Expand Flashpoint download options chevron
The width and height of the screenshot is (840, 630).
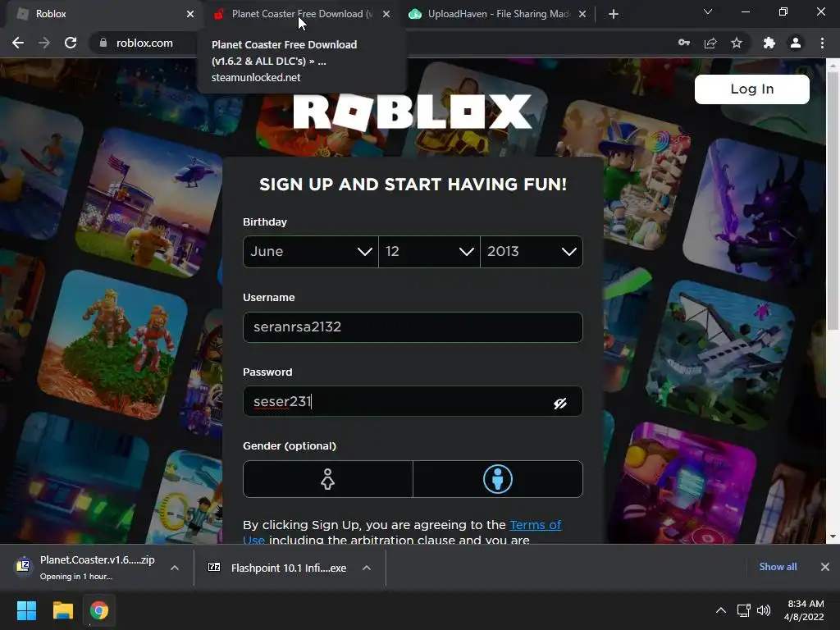click(367, 568)
